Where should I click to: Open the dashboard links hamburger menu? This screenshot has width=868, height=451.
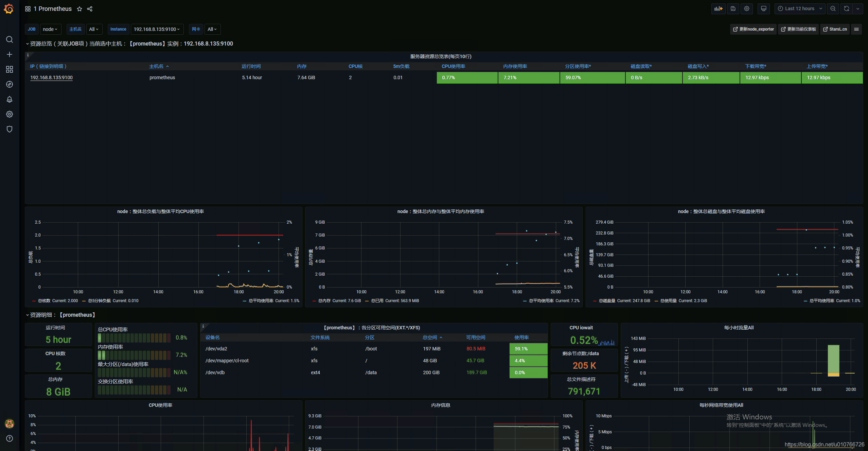(856, 29)
